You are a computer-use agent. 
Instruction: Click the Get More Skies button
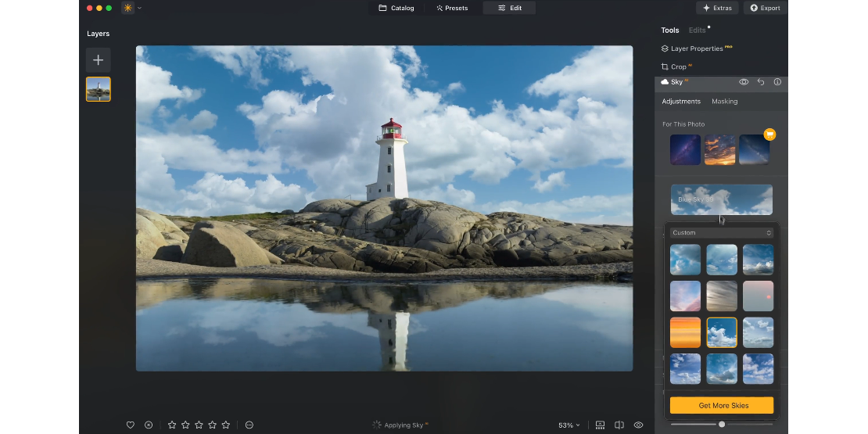(723, 405)
